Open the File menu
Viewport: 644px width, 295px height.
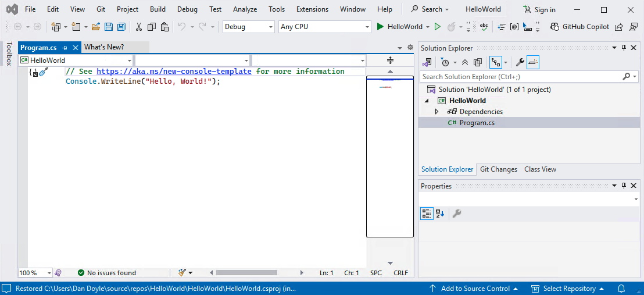[x=30, y=9]
